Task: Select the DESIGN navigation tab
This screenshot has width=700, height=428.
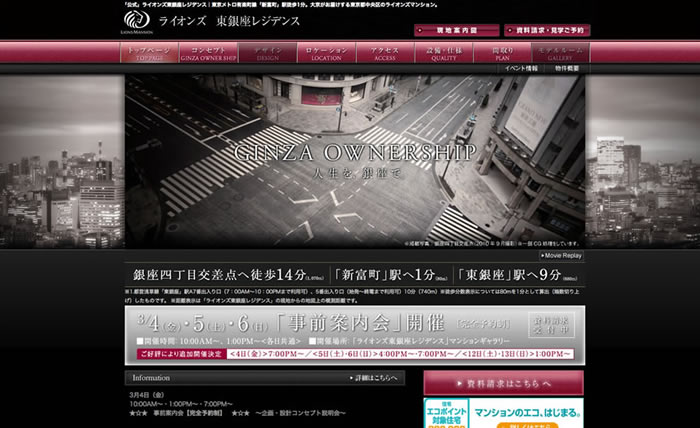Action: click(267, 53)
